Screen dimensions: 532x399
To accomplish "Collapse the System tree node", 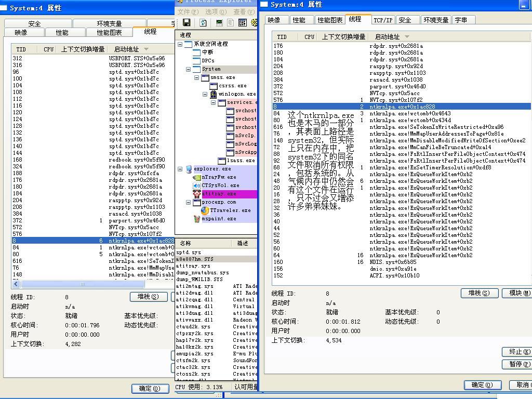I will coord(188,69).
